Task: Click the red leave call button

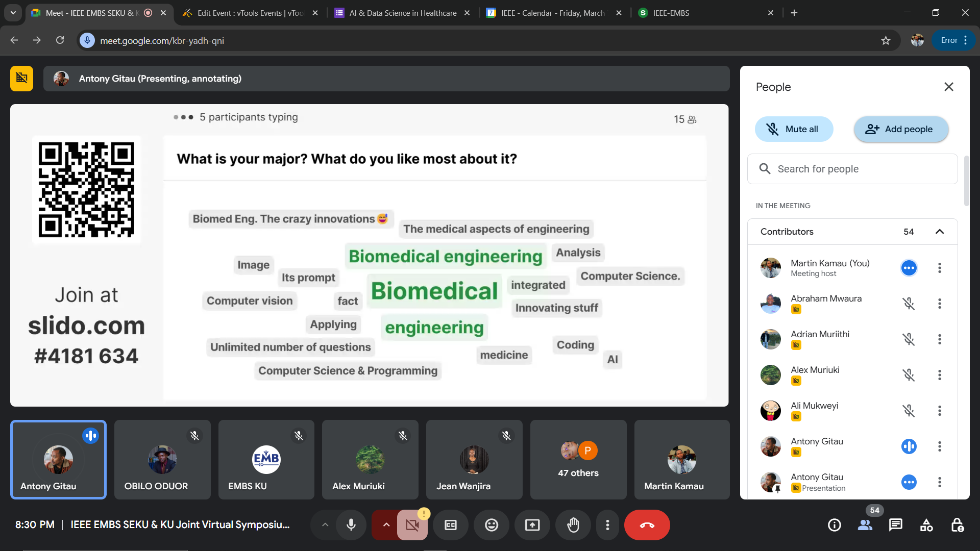Action: click(647, 525)
